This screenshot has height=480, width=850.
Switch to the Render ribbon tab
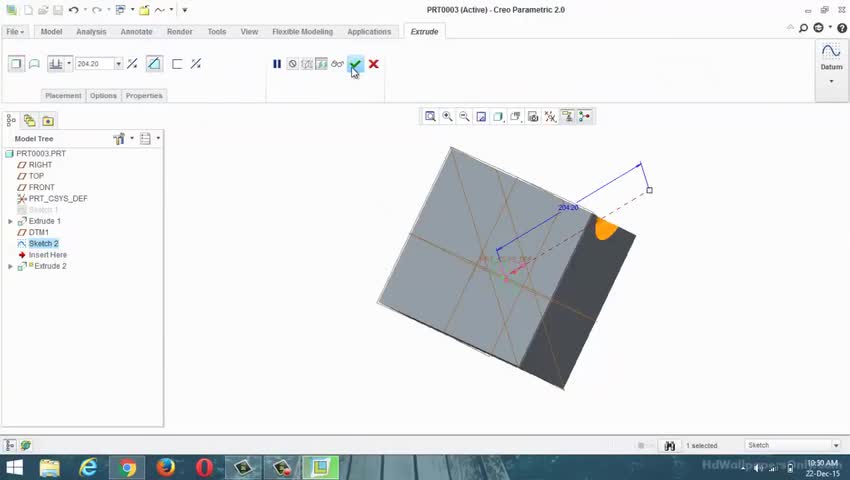179,31
